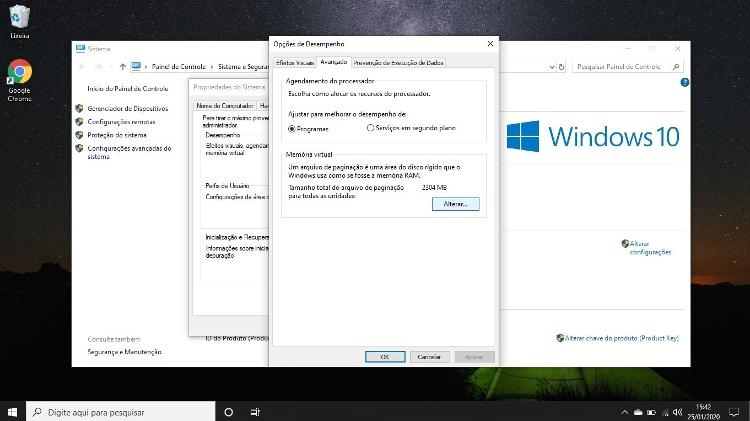Click the Windows 10 logo

(593, 136)
